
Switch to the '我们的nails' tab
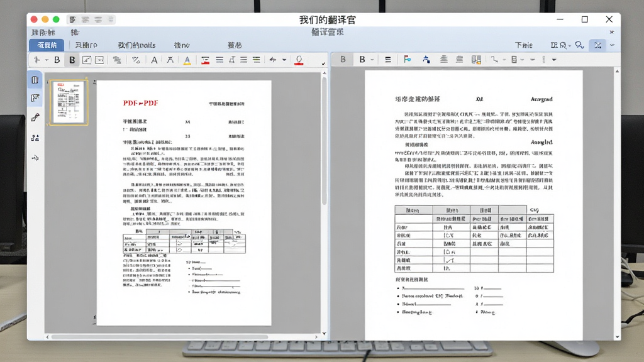point(136,45)
